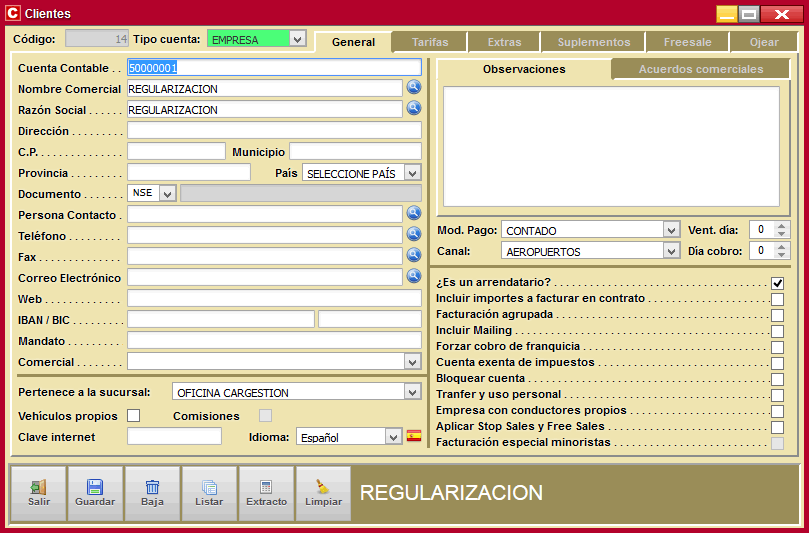Click the Clave internet field
Viewport: 809px width, 533px height.
[174, 437]
